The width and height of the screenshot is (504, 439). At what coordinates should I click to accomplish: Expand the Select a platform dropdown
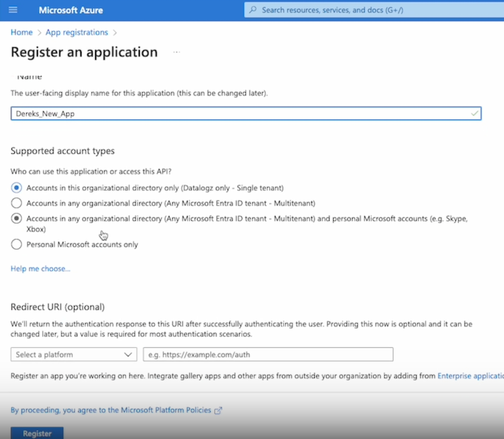tap(74, 354)
